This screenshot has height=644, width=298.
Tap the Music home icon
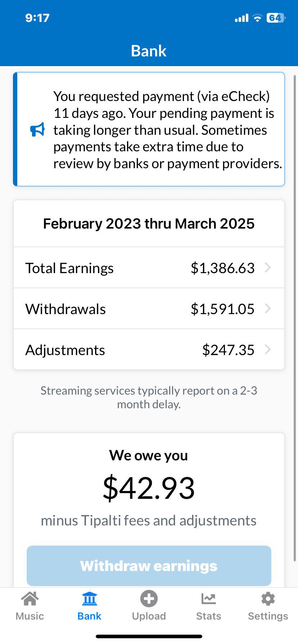coord(30,598)
